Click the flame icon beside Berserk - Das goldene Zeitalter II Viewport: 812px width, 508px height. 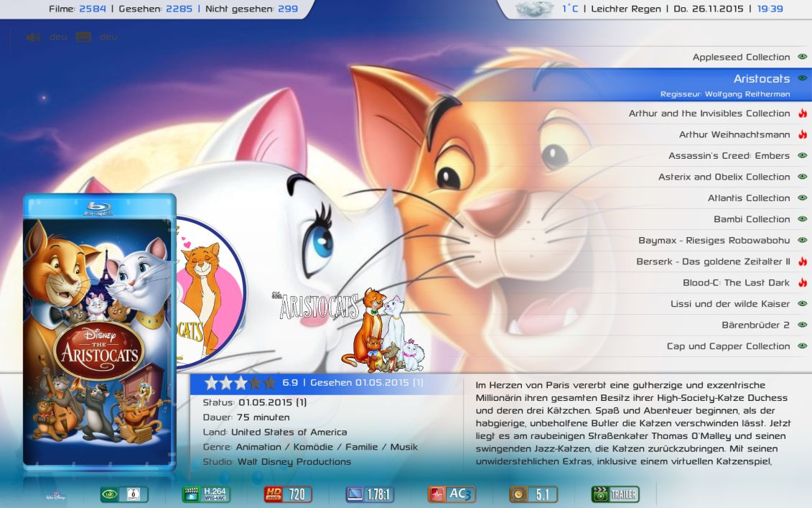click(x=802, y=262)
